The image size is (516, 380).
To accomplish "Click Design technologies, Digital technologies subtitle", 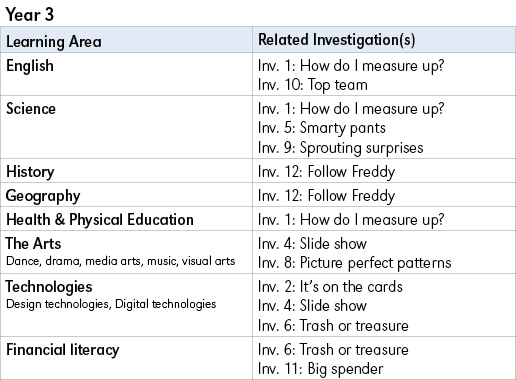I will pyautogui.click(x=111, y=304).
